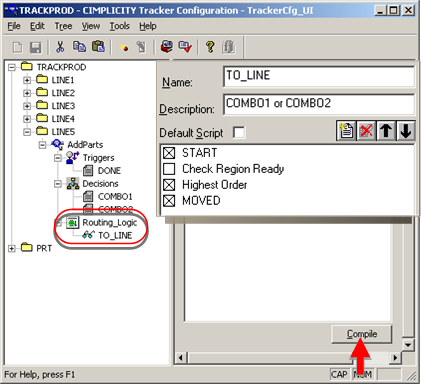
Task: Click the Save floppy disk icon
Action: pos(36,47)
